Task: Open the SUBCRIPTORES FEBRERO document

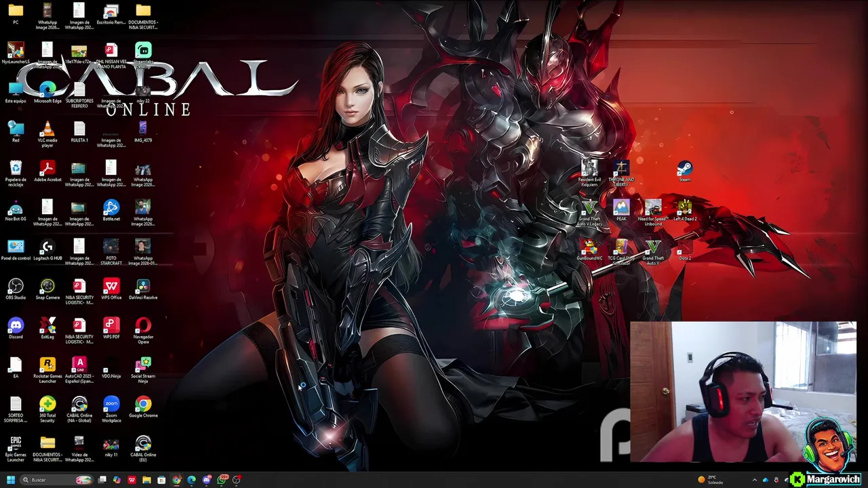Action: [x=79, y=95]
